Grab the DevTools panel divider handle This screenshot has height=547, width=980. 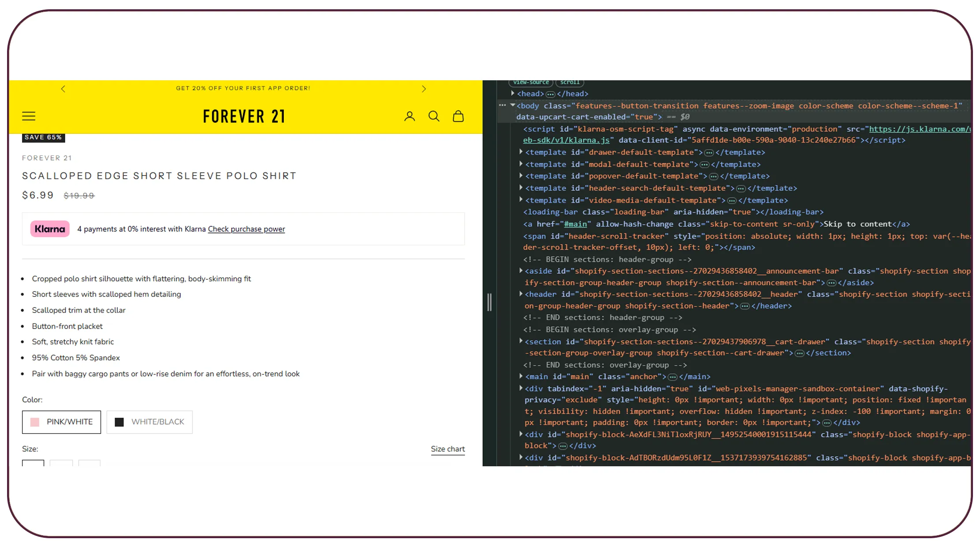(x=489, y=302)
